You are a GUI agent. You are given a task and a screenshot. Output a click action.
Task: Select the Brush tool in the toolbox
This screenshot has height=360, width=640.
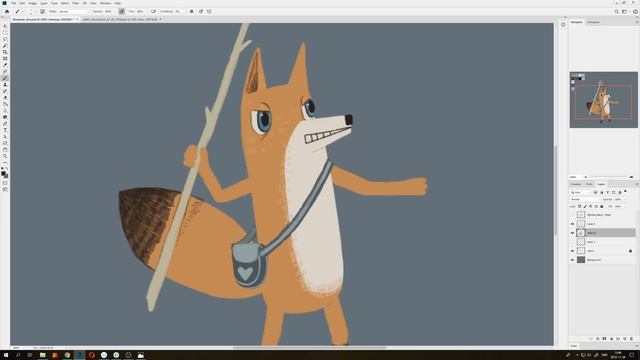tap(5, 78)
